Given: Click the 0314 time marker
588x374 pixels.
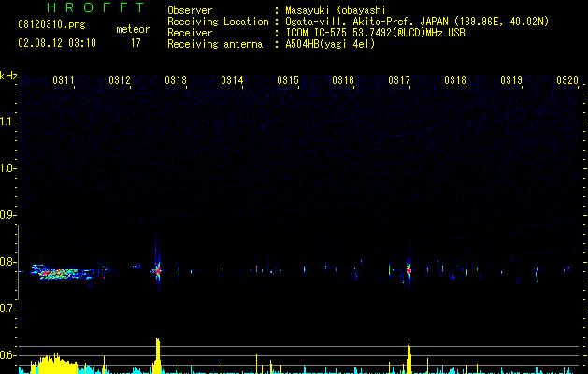Looking at the screenshot, I should (232, 79).
